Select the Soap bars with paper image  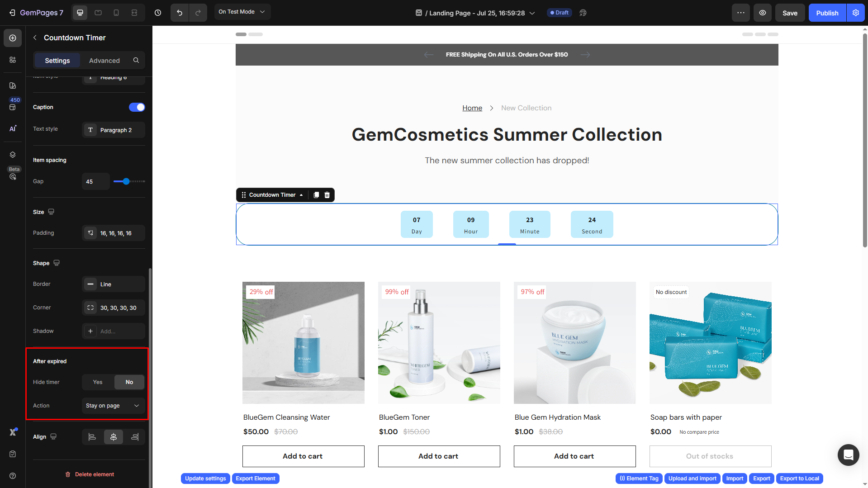click(710, 343)
